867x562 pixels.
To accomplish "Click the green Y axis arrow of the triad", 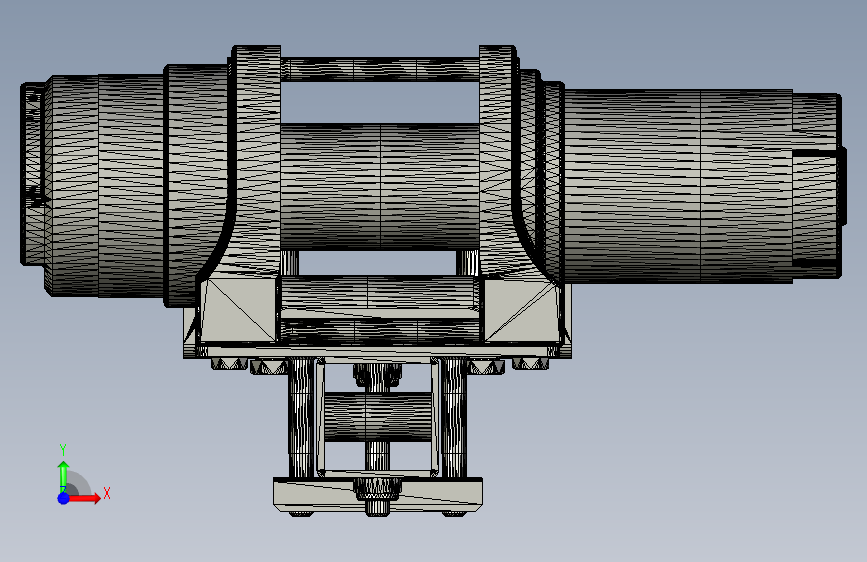I will 63,477.
